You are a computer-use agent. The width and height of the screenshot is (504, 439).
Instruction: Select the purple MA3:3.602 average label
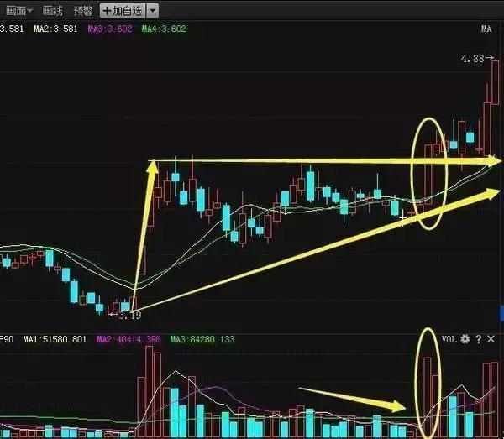[110, 29]
